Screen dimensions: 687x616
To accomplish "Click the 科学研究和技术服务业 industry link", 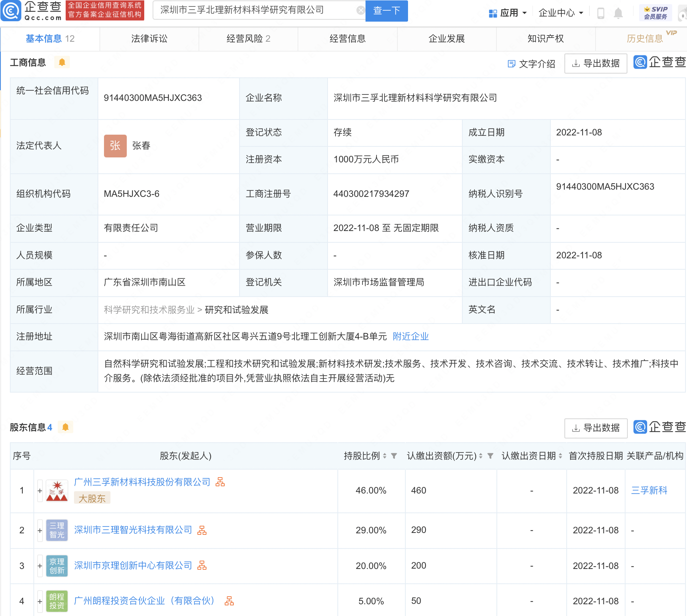I will click(x=149, y=310).
